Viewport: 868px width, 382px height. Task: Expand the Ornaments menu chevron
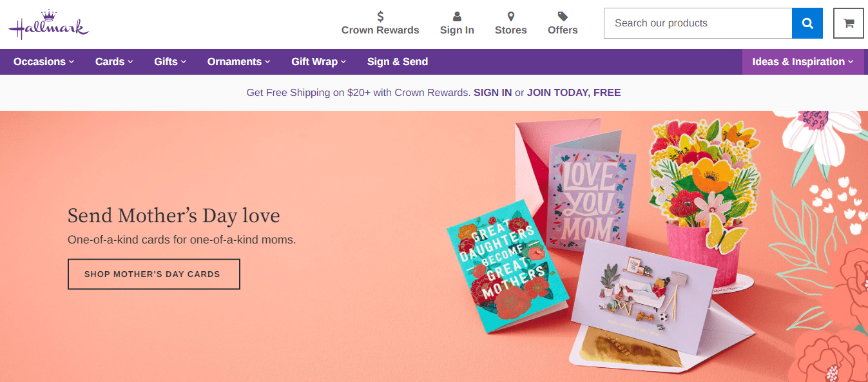[267, 62]
